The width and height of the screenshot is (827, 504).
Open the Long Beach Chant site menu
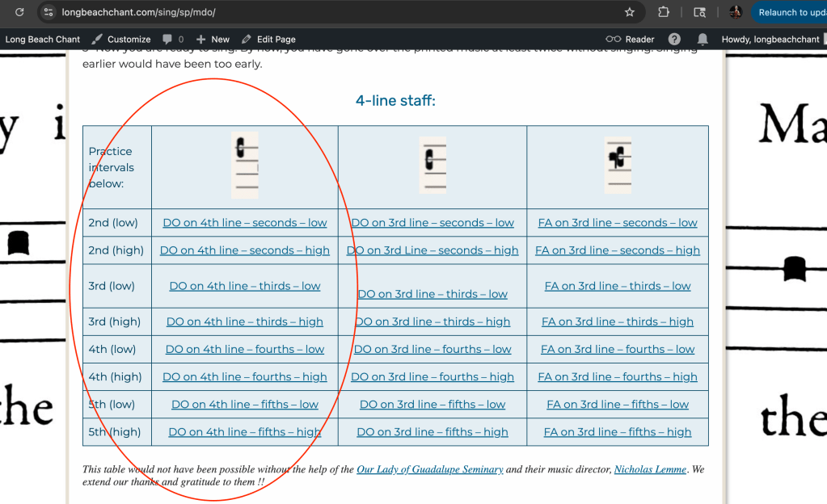tap(43, 39)
